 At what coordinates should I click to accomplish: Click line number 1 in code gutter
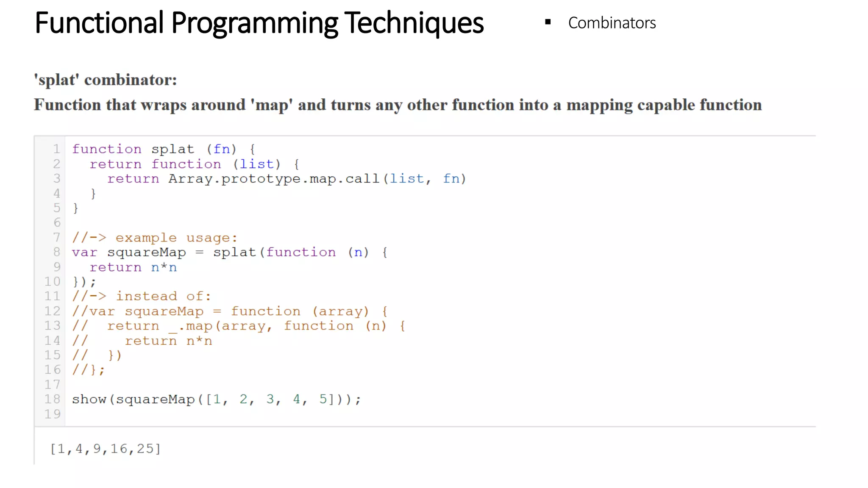[56, 149]
